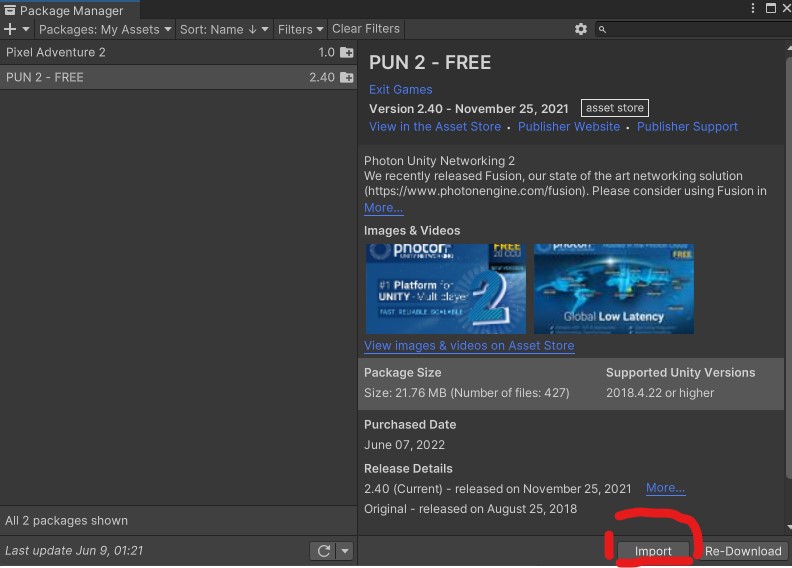Open the Photon PUN 2 platform thumbnail
Screen dimensions: 792x568
446,288
